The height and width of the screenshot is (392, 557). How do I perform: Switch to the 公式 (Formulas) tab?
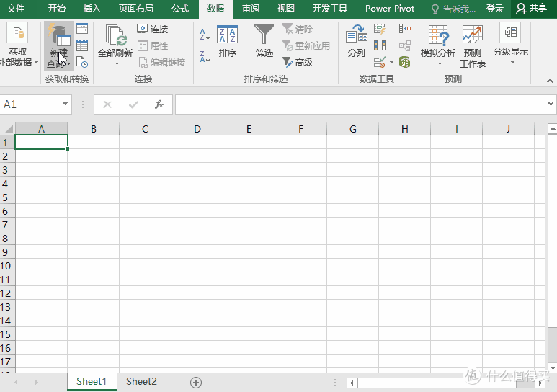click(x=180, y=9)
